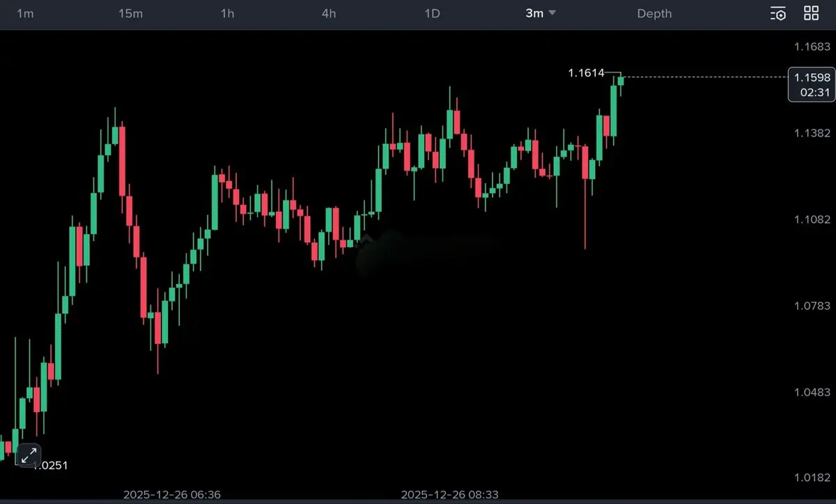This screenshot has height=504, width=836.
Task: Expand chart to fullscreen with arrows icon
Action: [29, 456]
